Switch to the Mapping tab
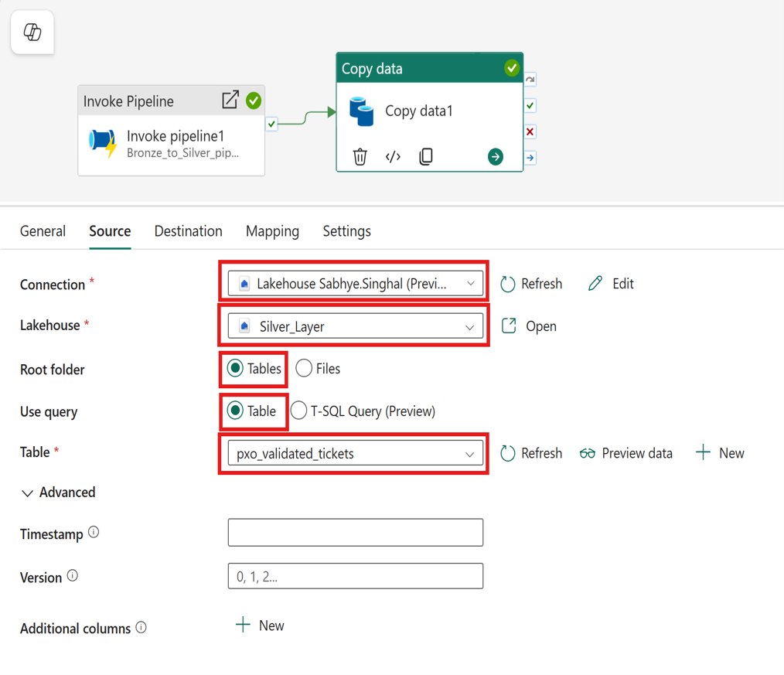 (272, 231)
